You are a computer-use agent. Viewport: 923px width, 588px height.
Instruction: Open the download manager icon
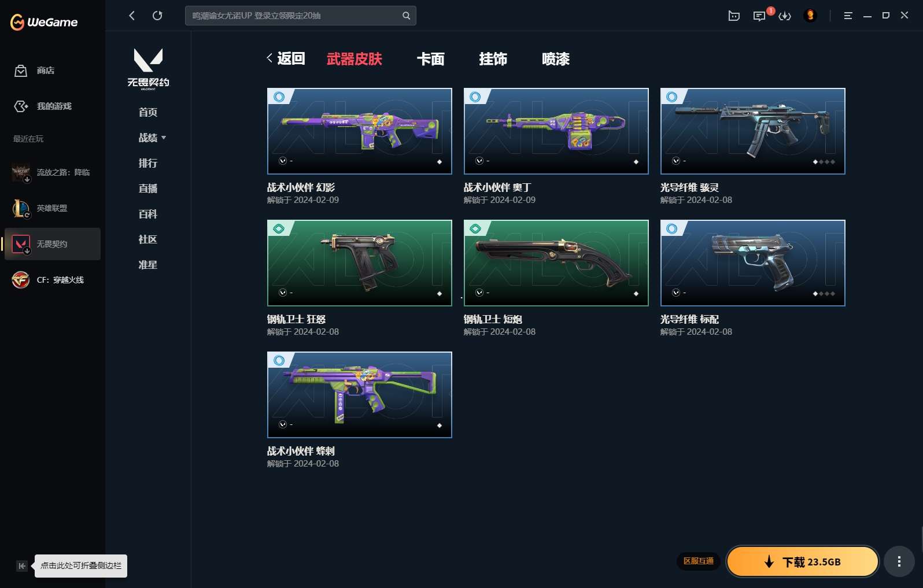pos(785,16)
